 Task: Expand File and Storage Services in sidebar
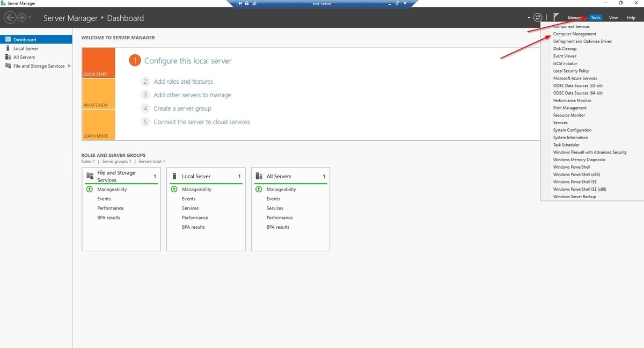pyautogui.click(x=69, y=66)
